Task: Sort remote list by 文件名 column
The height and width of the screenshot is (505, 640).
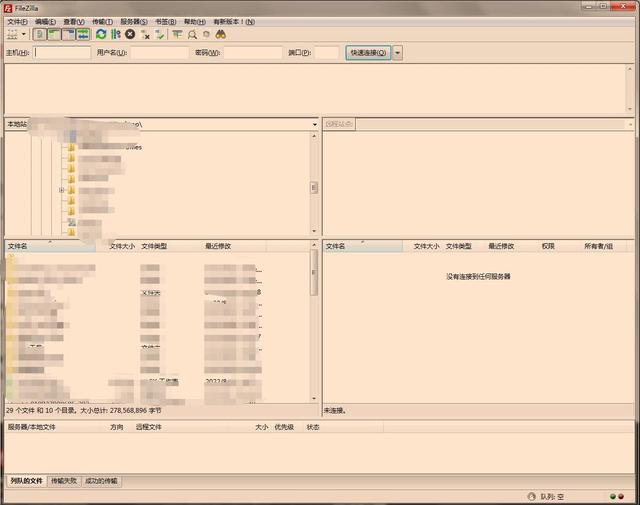Action: [x=363, y=246]
